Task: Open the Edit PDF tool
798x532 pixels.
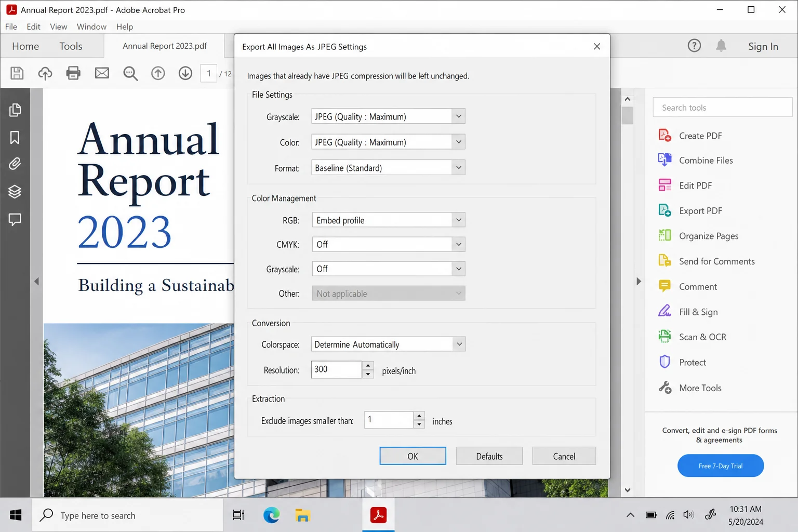Action: click(x=685, y=185)
